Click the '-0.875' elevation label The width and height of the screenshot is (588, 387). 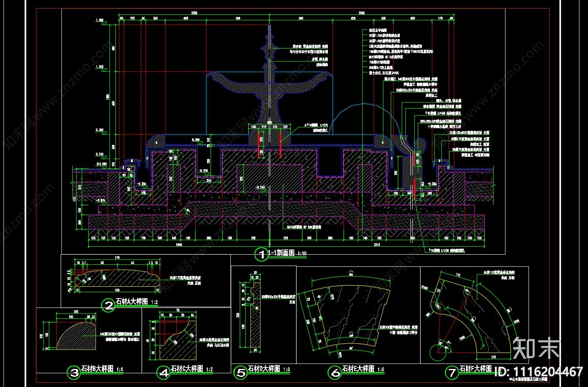point(101,201)
